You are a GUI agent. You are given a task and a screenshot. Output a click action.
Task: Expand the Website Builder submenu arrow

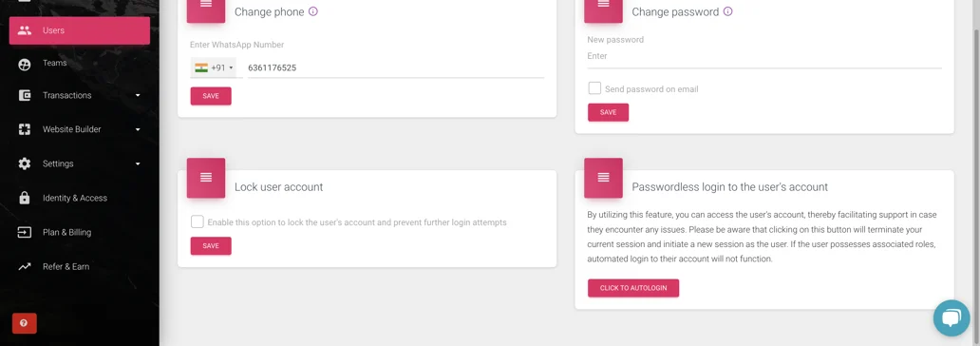coord(138,129)
